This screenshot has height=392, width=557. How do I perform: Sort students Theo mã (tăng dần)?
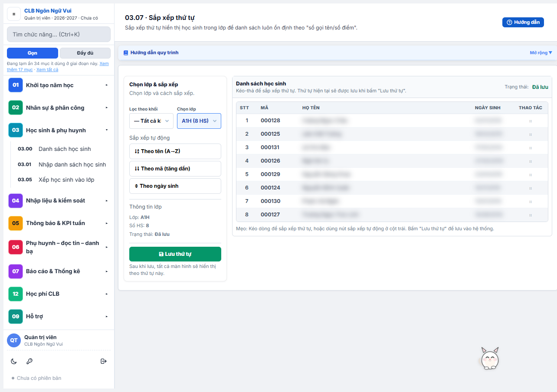pos(175,169)
